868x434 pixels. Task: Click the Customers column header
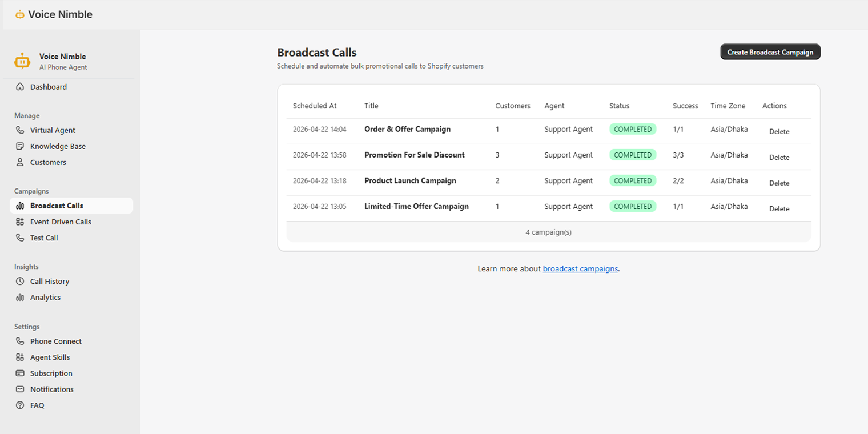[513, 106]
